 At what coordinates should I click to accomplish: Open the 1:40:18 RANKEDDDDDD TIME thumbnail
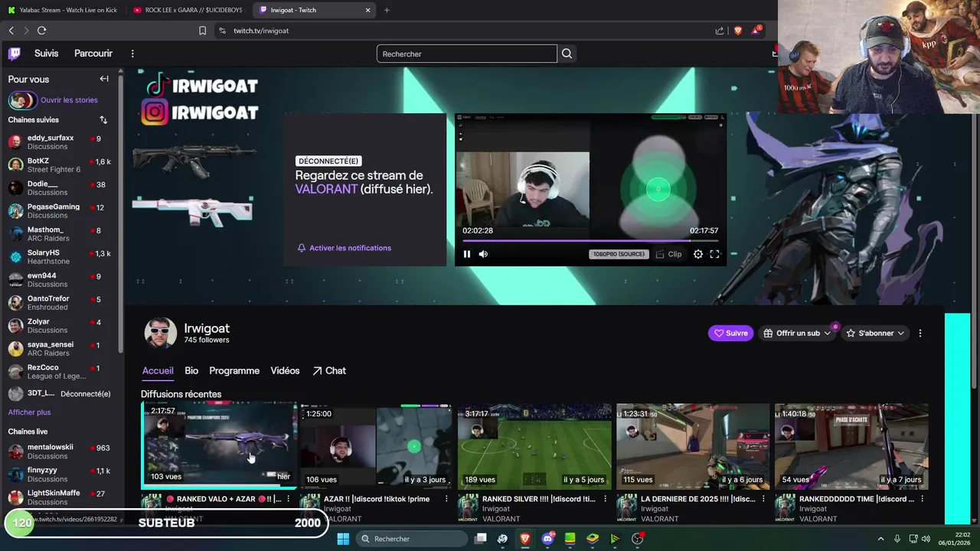tap(851, 446)
